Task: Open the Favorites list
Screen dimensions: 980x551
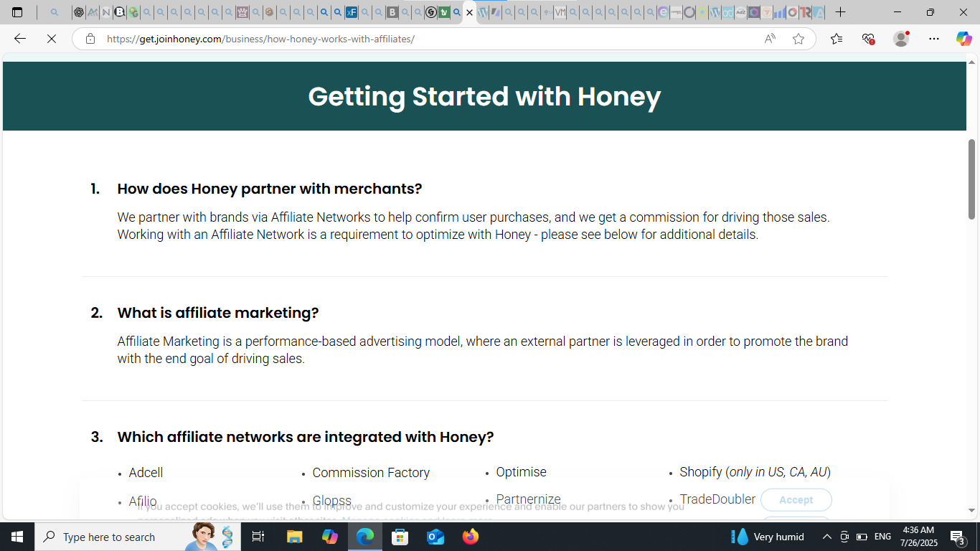Action: pyautogui.click(x=837, y=39)
